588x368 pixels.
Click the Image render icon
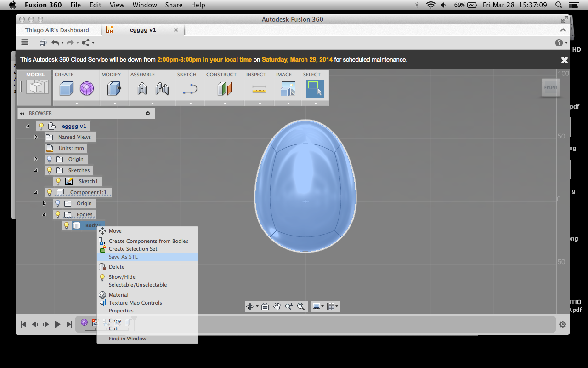tap(288, 88)
